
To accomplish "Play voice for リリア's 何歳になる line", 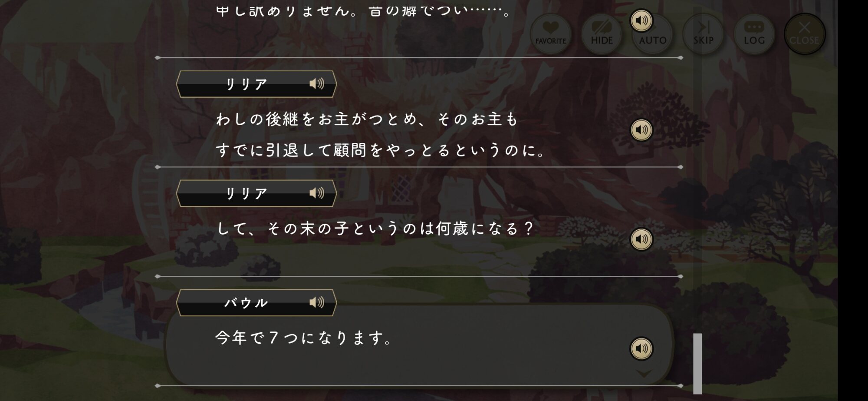I will [x=641, y=239].
